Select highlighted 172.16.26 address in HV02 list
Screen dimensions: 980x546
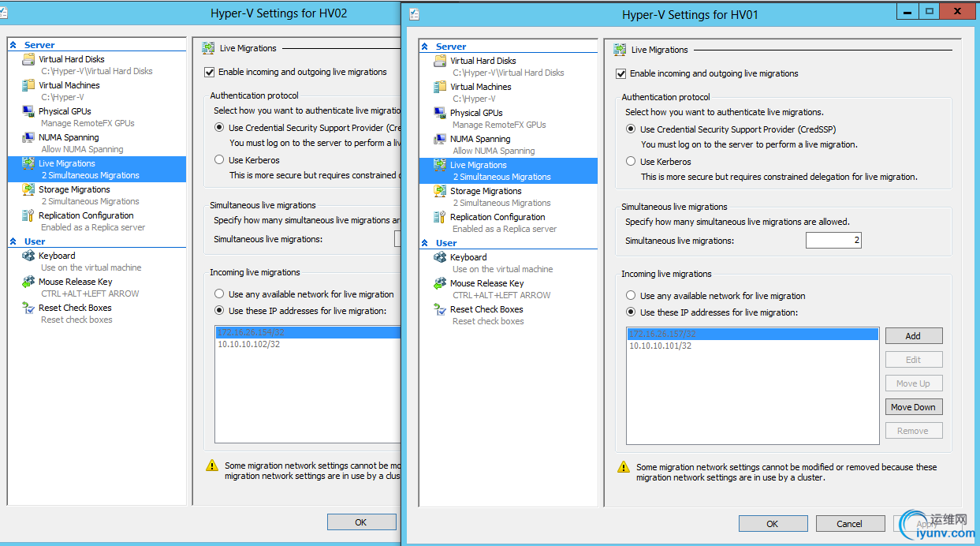(x=308, y=333)
